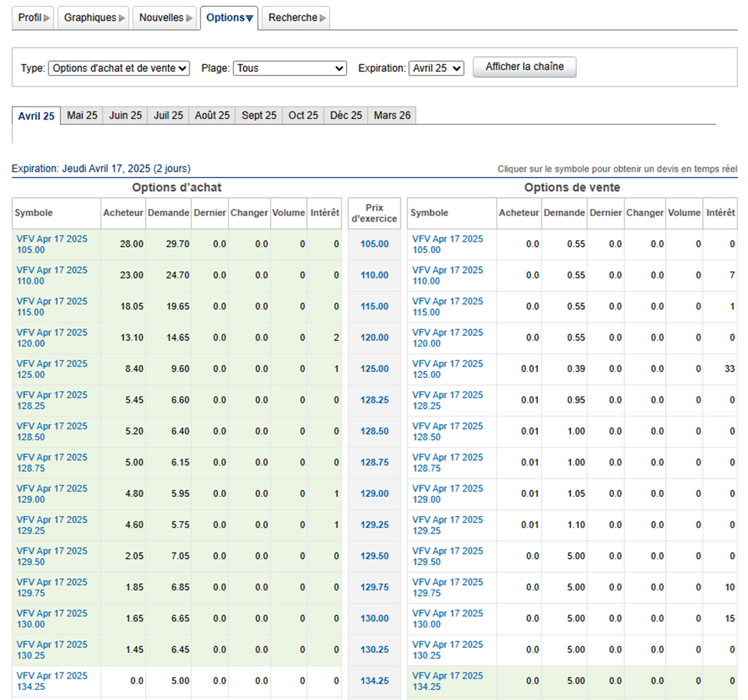
Task: Open call option VFV Apr 17 2025 125.00
Action: [52, 369]
